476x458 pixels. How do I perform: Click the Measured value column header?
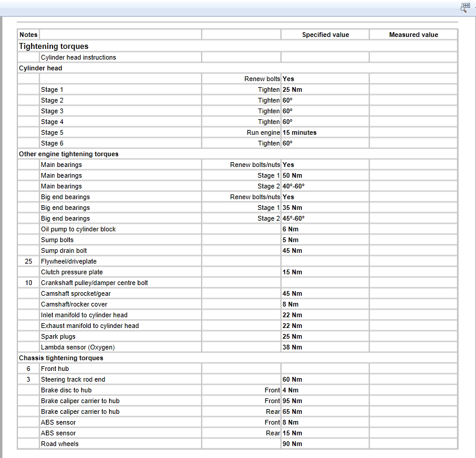pyautogui.click(x=413, y=35)
